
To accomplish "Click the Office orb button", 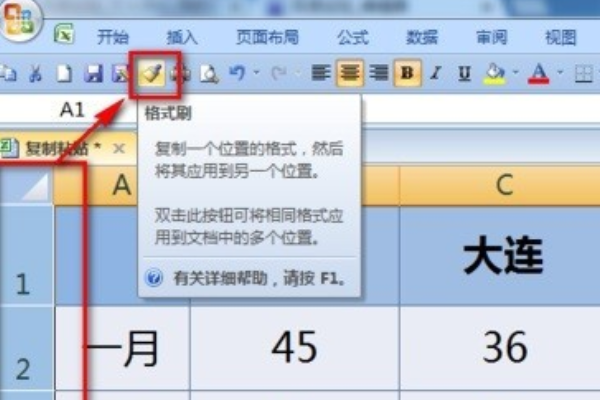I will pos(21,20).
